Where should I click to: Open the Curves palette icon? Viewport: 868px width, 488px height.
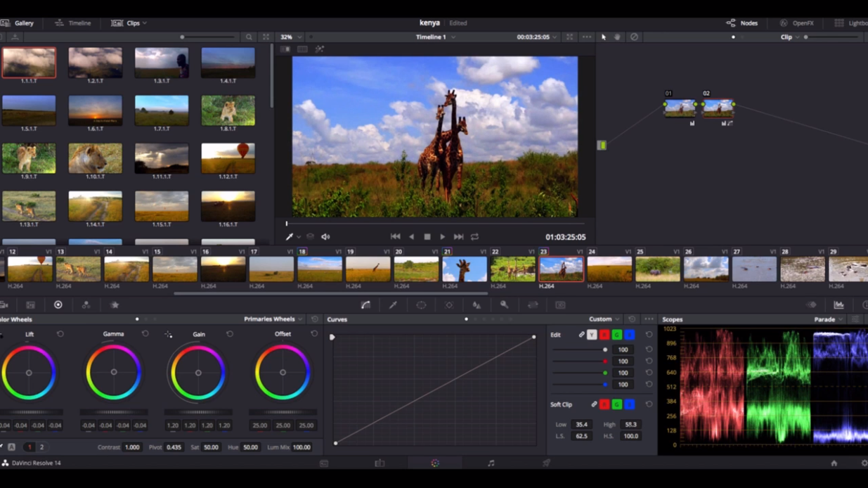click(365, 305)
